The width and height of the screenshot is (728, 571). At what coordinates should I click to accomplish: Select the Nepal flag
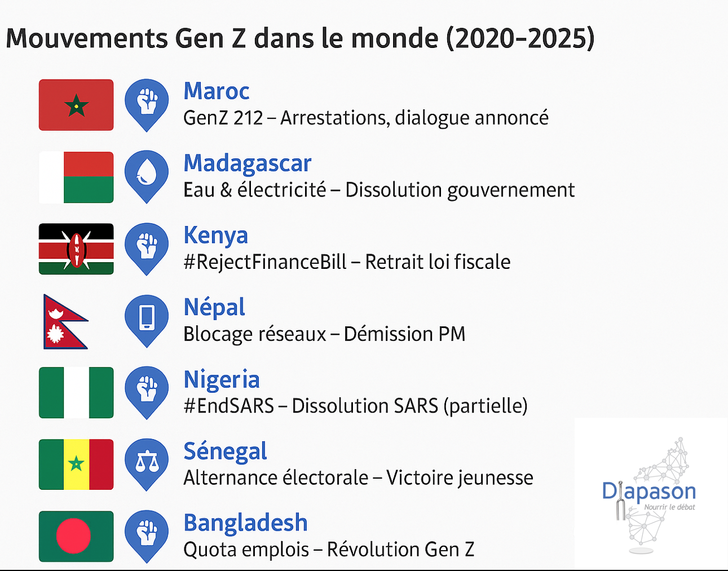click(64, 321)
